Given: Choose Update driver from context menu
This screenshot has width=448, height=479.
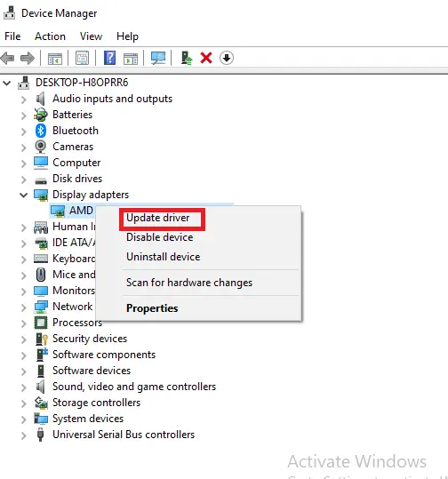Looking at the screenshot, I should 158,218.
